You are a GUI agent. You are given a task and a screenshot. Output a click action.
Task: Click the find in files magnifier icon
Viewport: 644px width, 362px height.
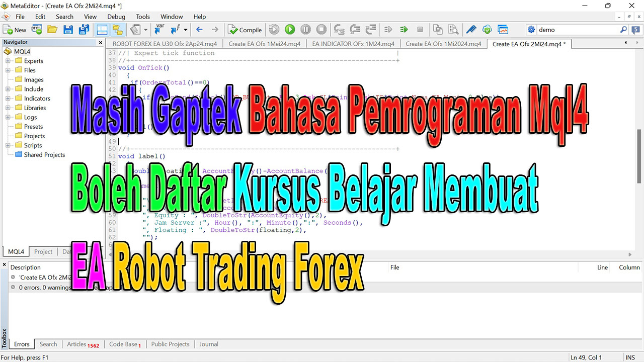(x=453, y=30)
